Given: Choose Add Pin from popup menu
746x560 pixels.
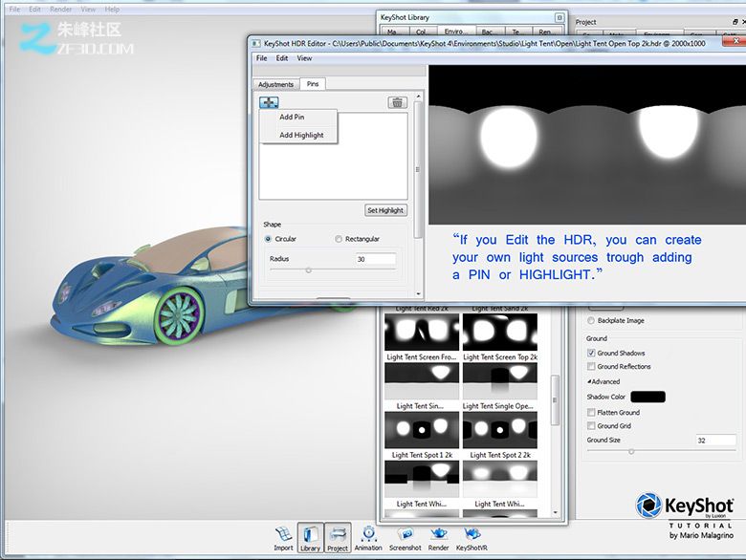Looking at the screenshot, I should click(x=292, y=117).
